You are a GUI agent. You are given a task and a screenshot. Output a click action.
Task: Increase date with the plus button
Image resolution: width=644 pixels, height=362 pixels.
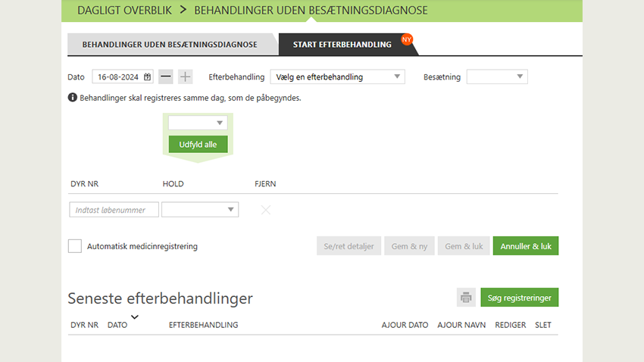point(185,76)
